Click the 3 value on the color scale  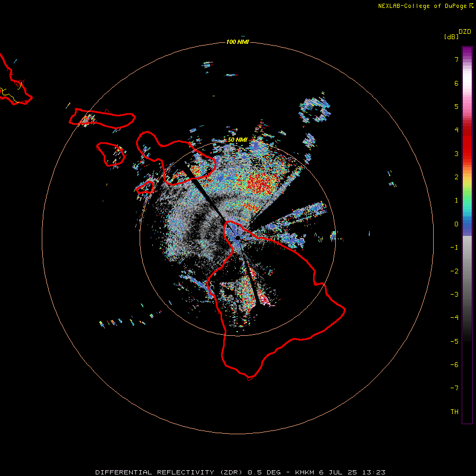tap(456, 153)
